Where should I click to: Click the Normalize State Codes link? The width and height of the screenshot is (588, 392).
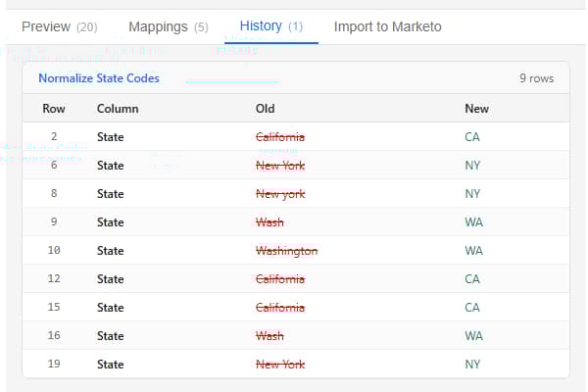[x=99, y=78]
